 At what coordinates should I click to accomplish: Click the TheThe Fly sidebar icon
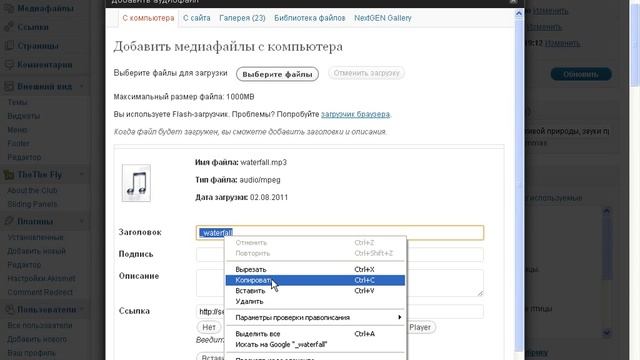[9, 175]
